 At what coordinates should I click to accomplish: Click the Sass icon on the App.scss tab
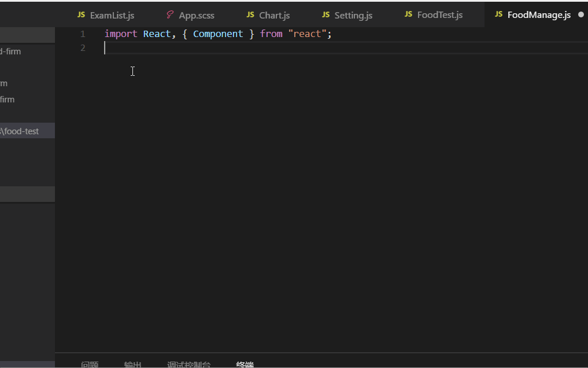[169, 14]
